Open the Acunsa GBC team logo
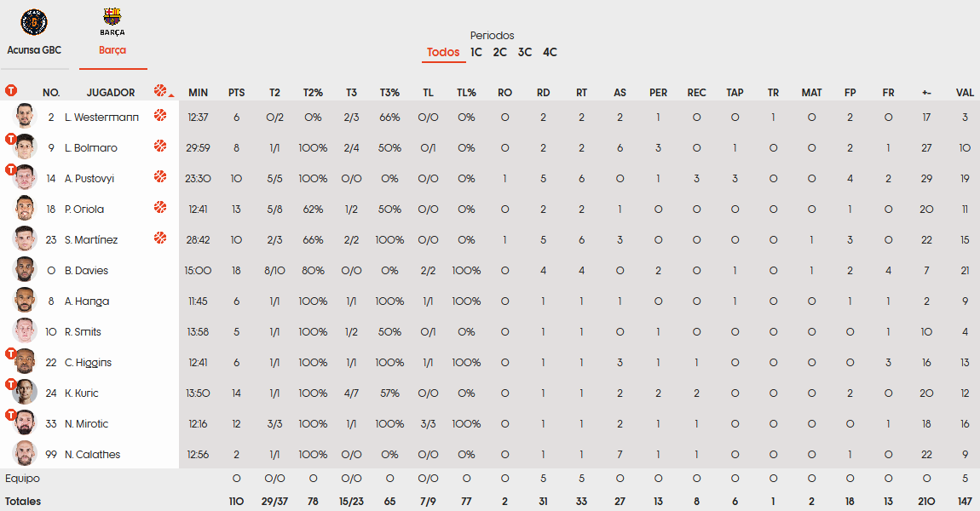The width and height of the screenshot is (980, 511). [x=34, y=22]
